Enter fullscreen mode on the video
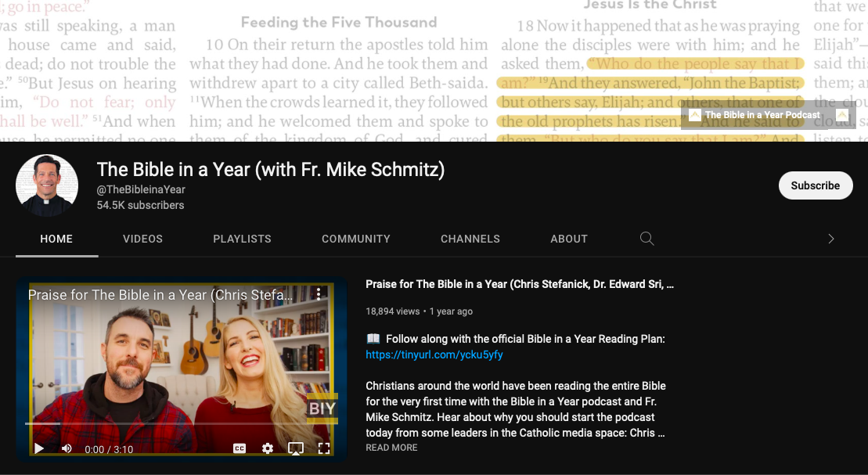This screenshot has height=475, width=868. 324,448
